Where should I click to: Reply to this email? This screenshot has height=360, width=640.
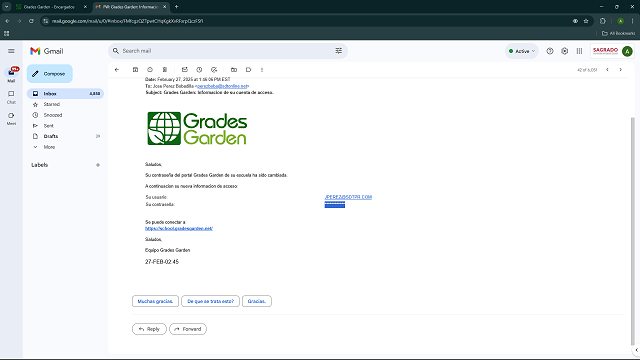[149, 329]
